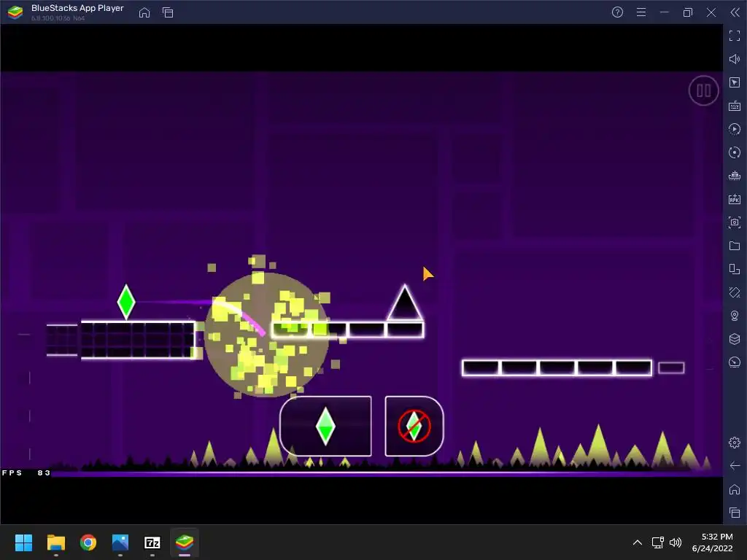The image size is (747, 560).
Task: Open system volume speaker in tray
Action: [x=676, y=542]
